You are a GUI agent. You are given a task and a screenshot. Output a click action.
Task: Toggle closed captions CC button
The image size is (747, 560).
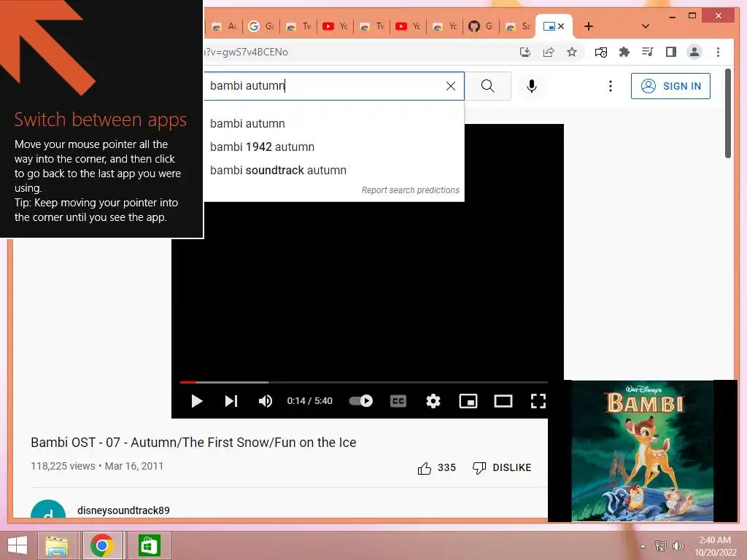click(x=398, y=401)
